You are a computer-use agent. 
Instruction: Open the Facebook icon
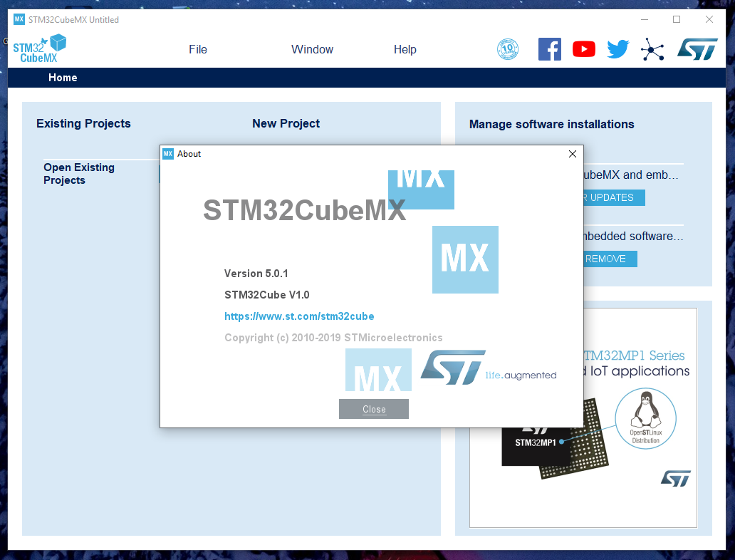[549, 49]
